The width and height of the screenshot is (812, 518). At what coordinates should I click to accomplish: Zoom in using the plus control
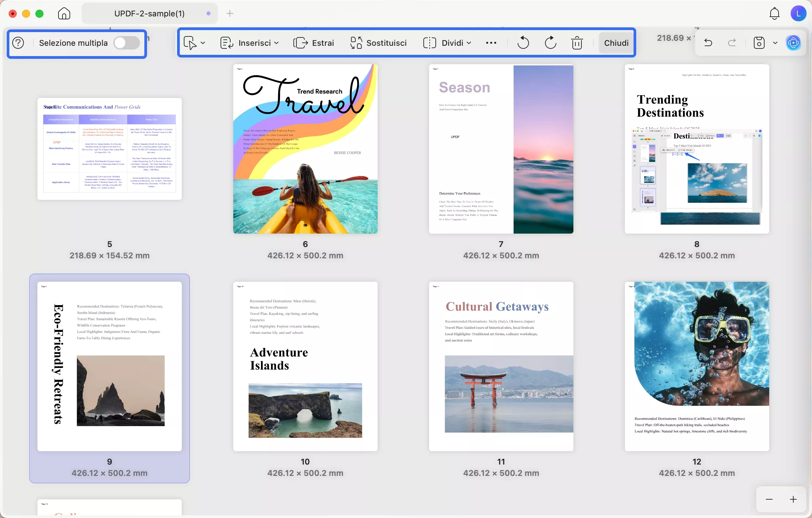pyautogui.click(x=793, y=499)
